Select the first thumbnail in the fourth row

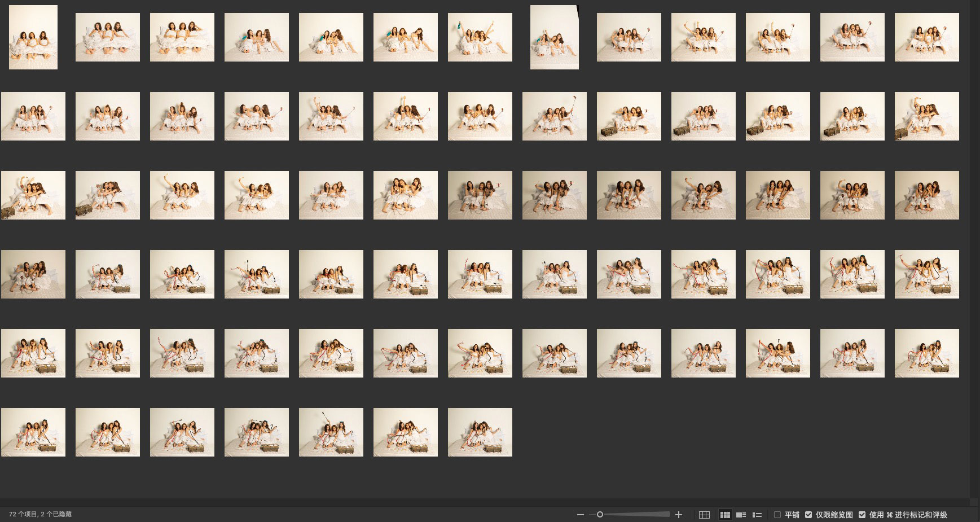click(x=33, y=274)
